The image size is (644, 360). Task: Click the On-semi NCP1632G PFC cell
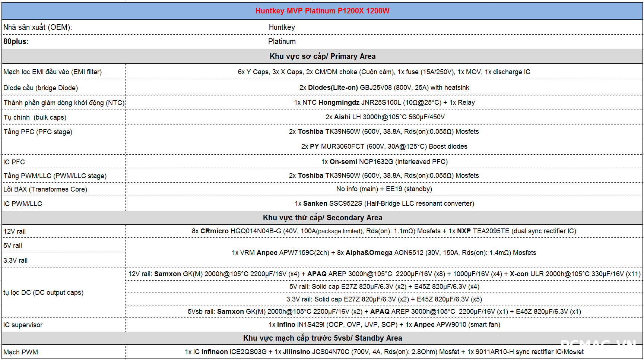[384, 162]
